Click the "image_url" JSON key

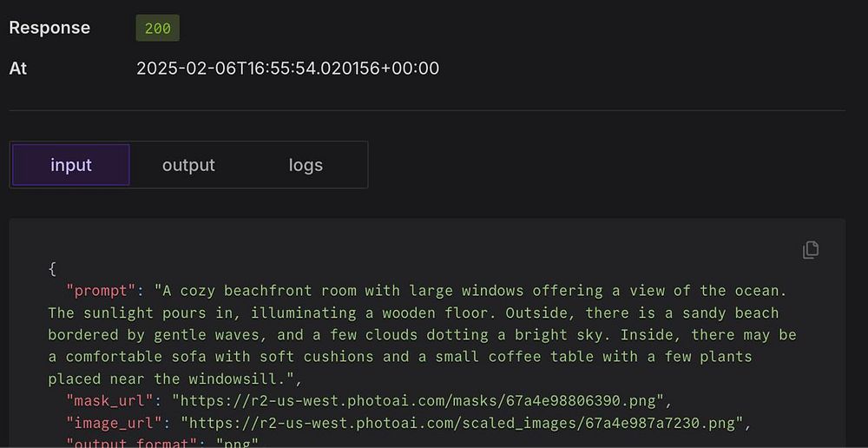(x=115, y=423)
